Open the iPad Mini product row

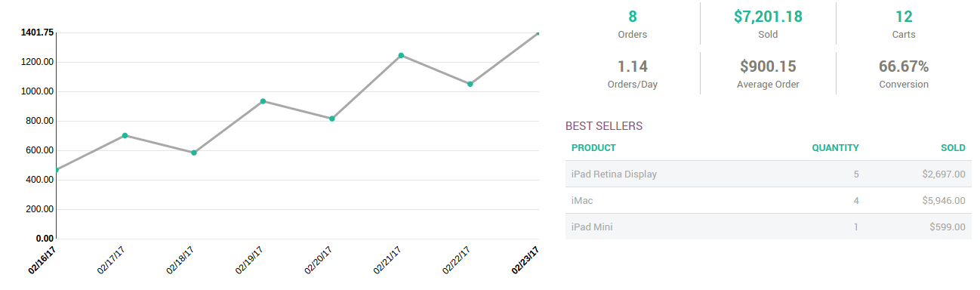tap(769, 227)
